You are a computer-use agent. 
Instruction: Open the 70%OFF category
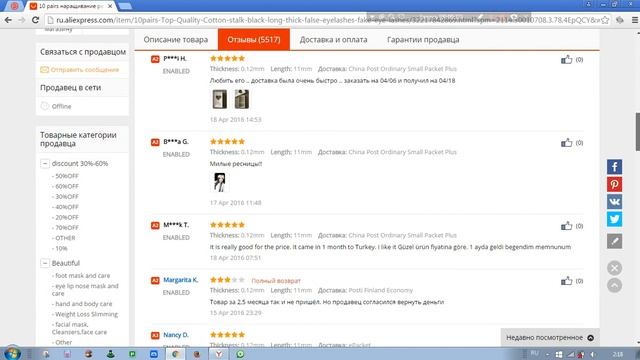[x=67, y=228]
